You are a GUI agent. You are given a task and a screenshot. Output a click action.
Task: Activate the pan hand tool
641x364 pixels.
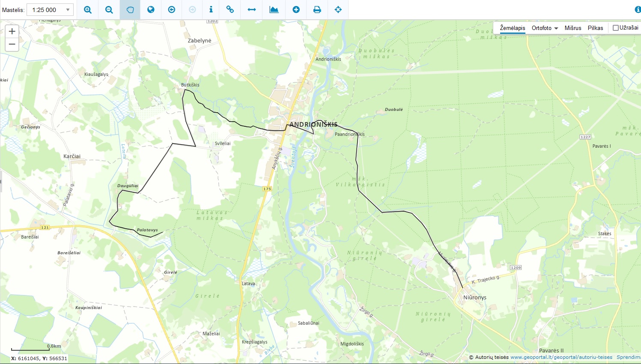[x=130, y=9]
